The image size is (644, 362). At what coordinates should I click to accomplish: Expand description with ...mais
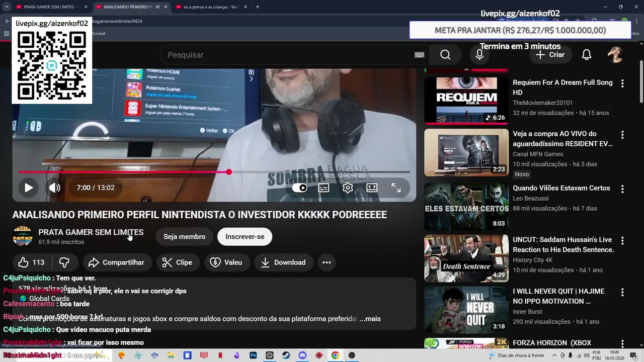click(370, 319)
